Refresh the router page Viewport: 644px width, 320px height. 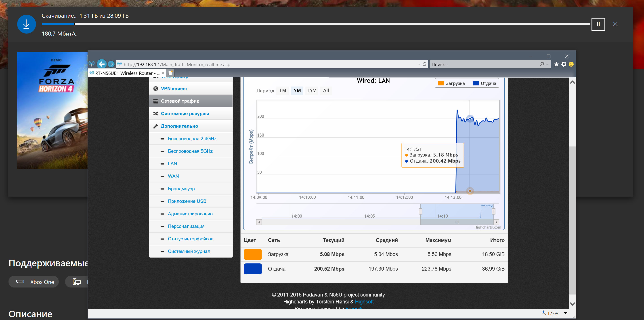pos(424,64)
